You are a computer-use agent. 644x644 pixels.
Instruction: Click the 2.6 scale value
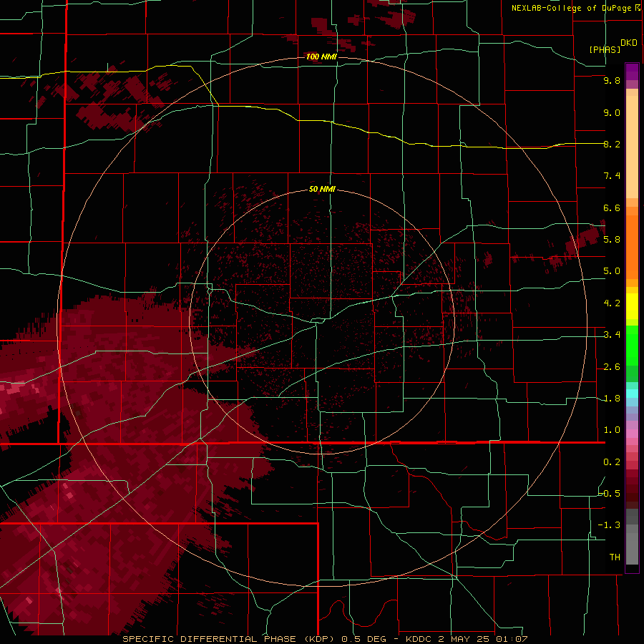pyautogui.click(x=612, y=367)
